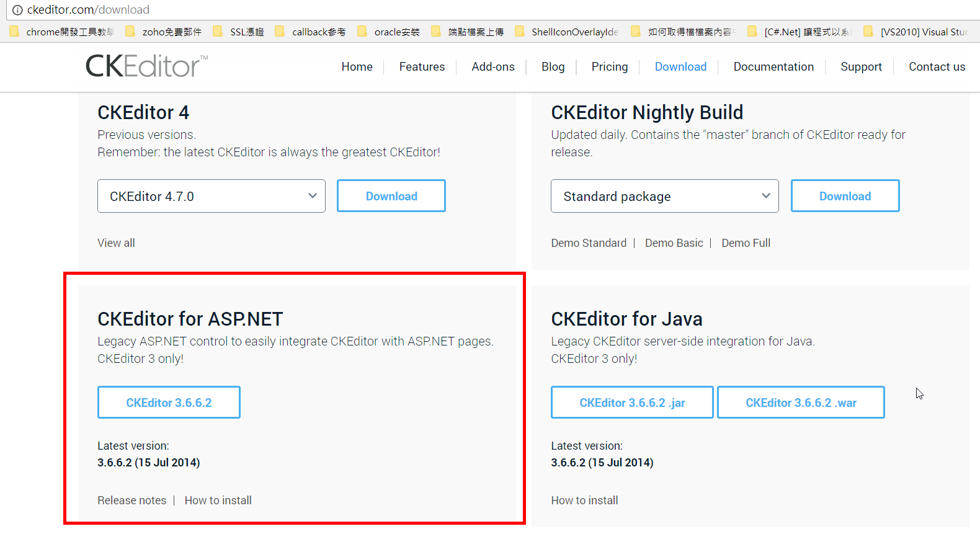Viewport: 980px width, 539px height.
Task: Click the View all versions link
Action: click(x=116, y=243)
